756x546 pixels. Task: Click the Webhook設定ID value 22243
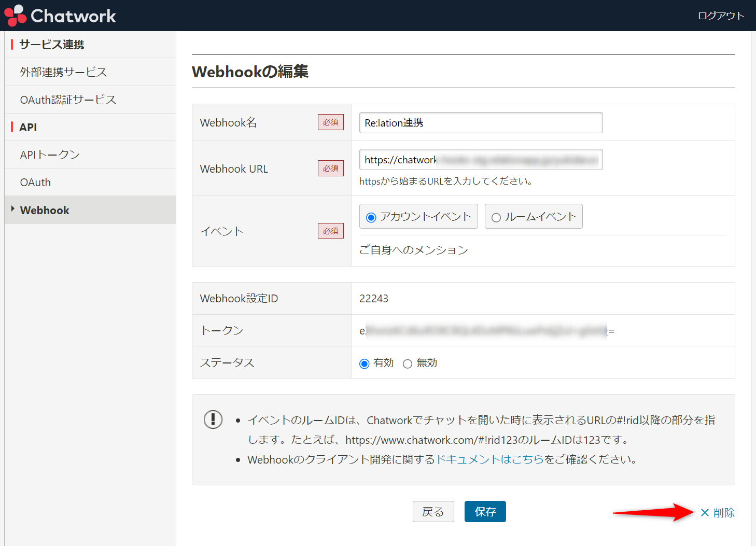coord(374,299)
